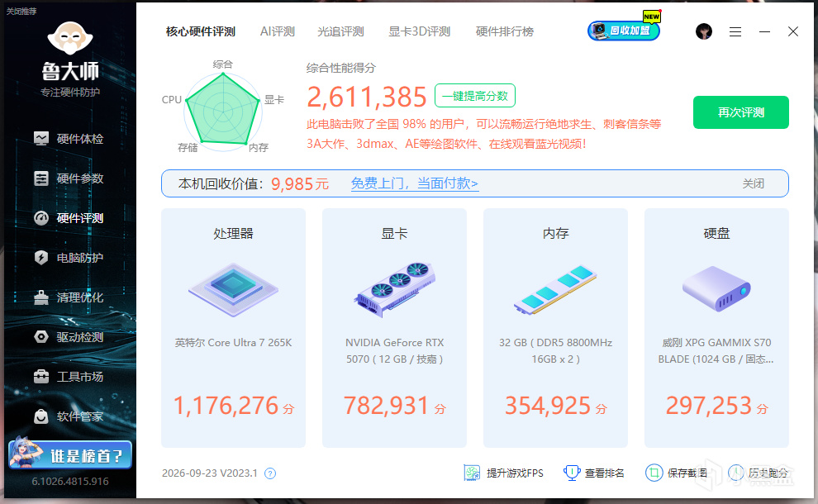The image size is (818, 504).
Task: Switch to 显卡3D评测 tab
Action: point(420,32)
